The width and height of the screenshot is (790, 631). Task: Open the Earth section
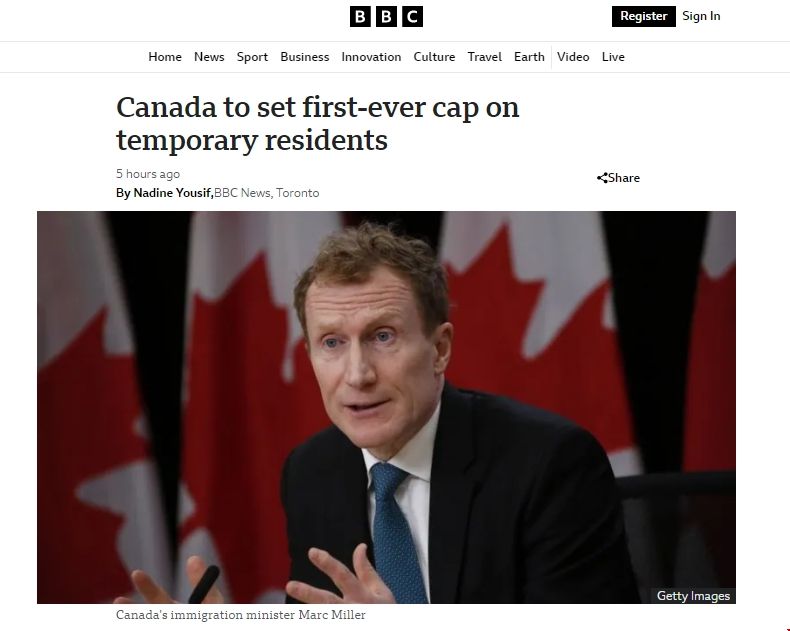tap(529, 57)
